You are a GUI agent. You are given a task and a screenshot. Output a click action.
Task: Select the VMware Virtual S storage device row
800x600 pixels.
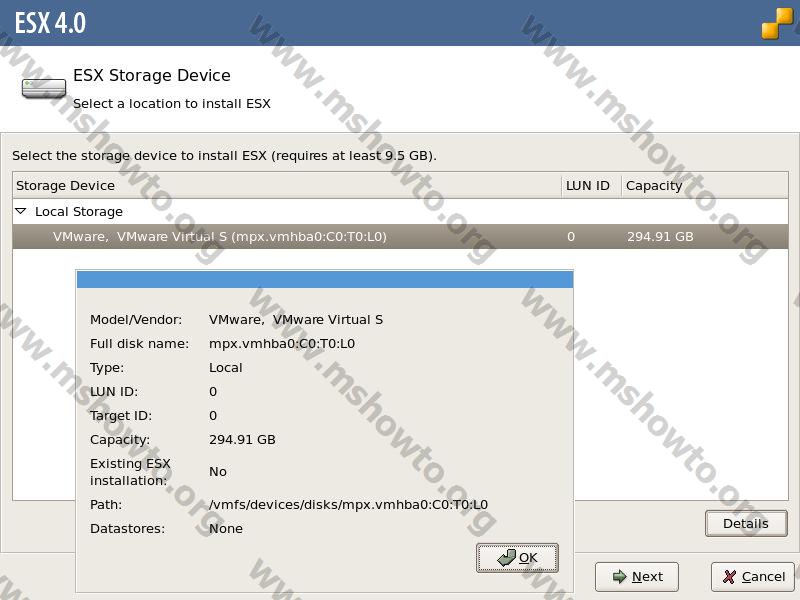pyautogui.click(x=400, y=237)
